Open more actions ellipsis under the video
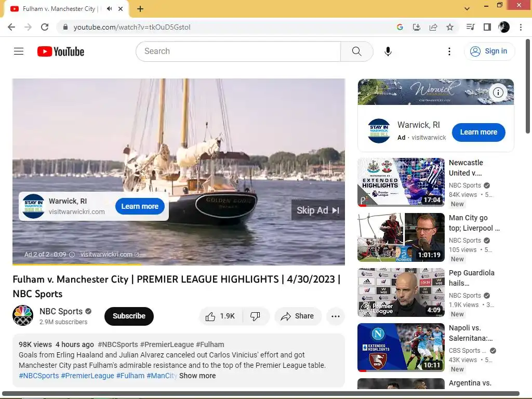 (x=336, y=316)
